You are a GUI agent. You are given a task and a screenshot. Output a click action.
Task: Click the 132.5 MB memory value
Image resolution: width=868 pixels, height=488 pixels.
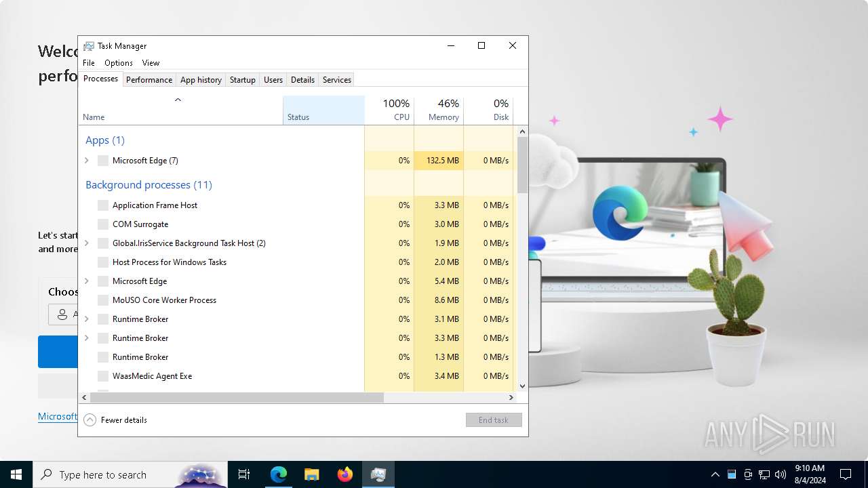click(443, 161)
